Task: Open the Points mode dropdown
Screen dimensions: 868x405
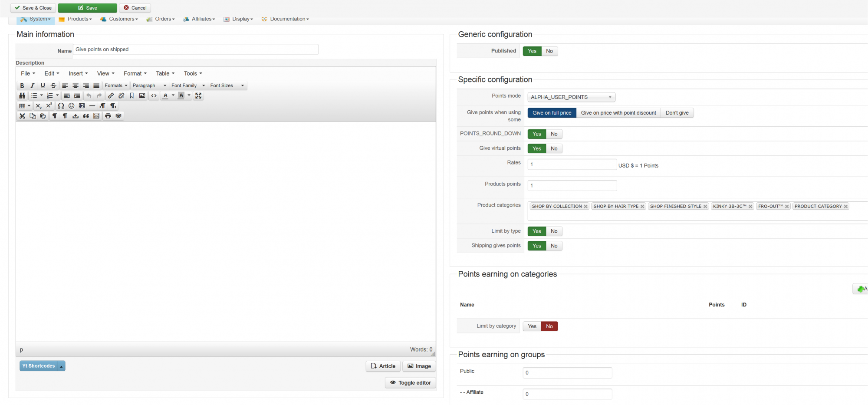Action: 571,97
